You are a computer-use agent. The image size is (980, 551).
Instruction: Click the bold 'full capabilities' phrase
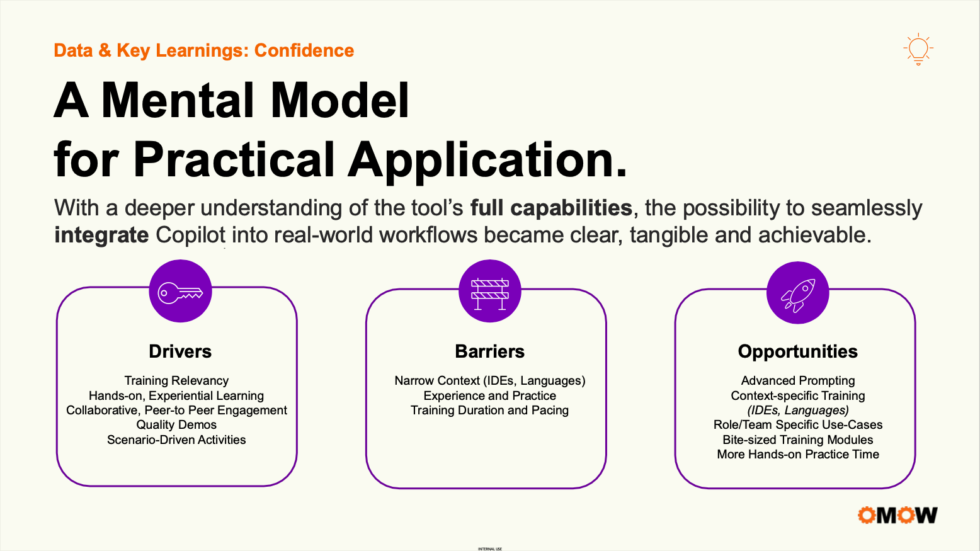(551, 208)
